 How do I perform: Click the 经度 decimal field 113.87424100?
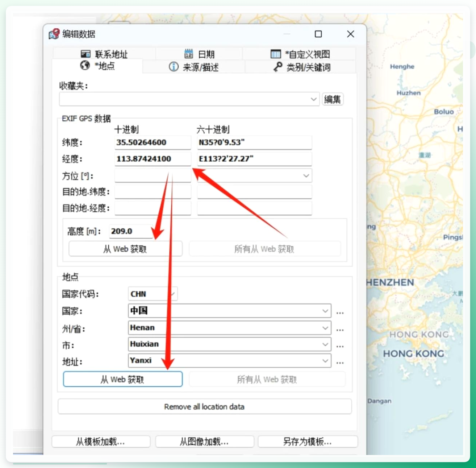(x=153, y=159)
